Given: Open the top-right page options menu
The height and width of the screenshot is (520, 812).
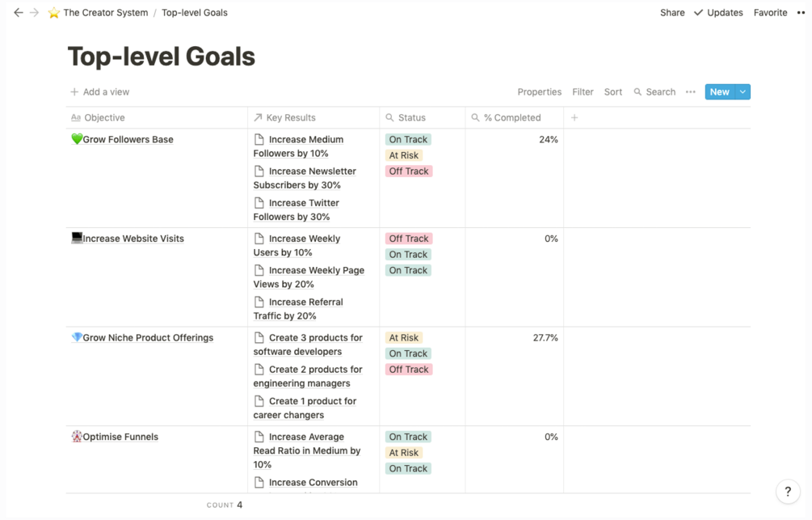Looking at the screenshot, I should pyautogui.click(x=801, y=13).
